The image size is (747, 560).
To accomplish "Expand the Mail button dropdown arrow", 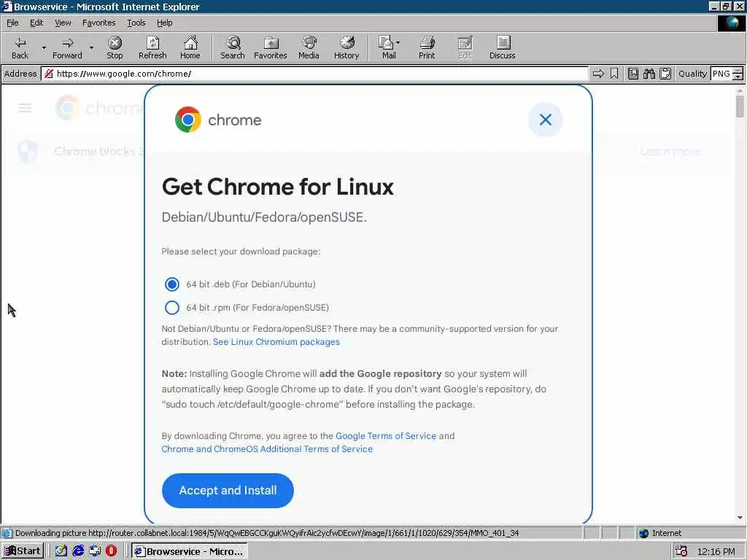I will click(x=398, y=43).
